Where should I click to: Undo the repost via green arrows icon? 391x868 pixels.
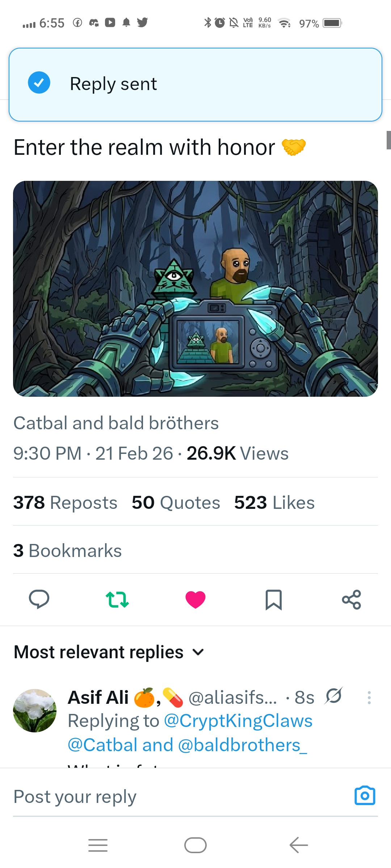(x=117, y=599)
